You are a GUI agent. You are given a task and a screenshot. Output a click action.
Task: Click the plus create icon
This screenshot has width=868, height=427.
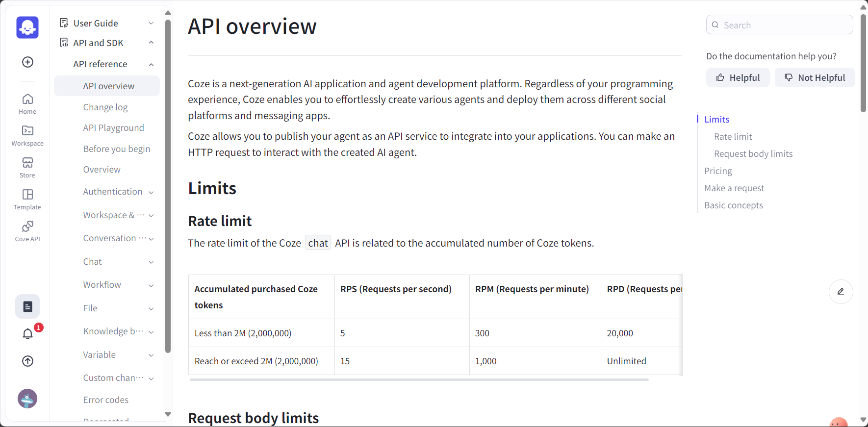click(x=28, y=62)
